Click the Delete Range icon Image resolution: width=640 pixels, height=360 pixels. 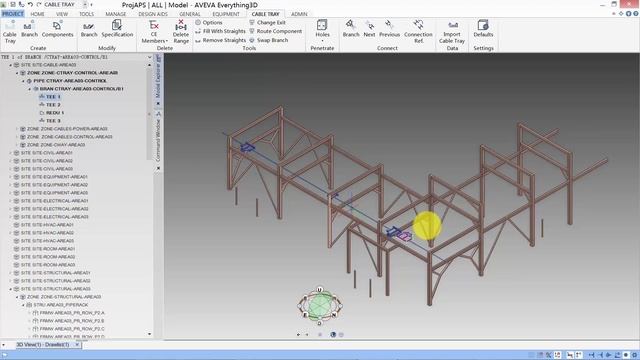(x=181, y=31)
